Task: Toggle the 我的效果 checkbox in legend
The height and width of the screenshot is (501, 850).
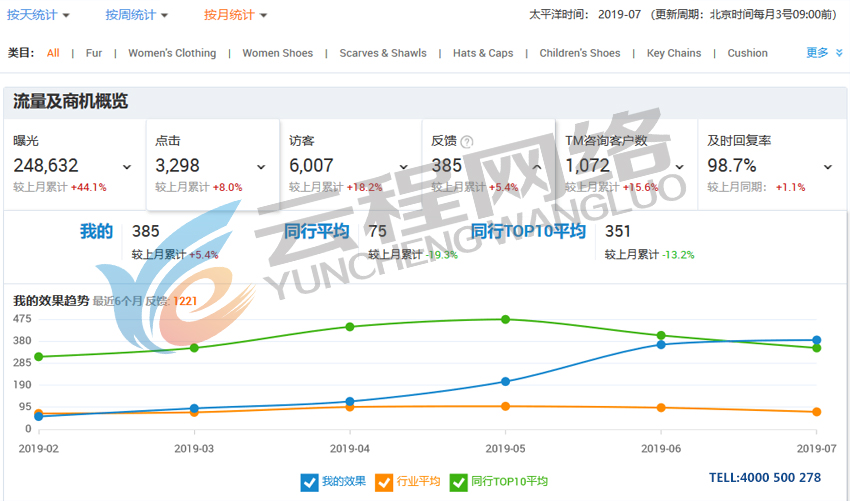Action: pos(309,482)
